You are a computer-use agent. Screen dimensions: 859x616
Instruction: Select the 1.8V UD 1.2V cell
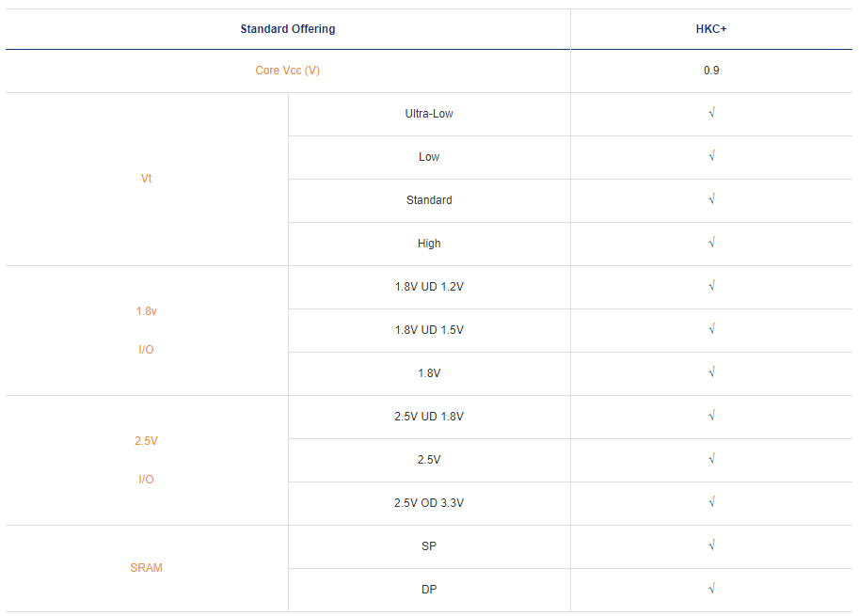[x=429, y=287]
